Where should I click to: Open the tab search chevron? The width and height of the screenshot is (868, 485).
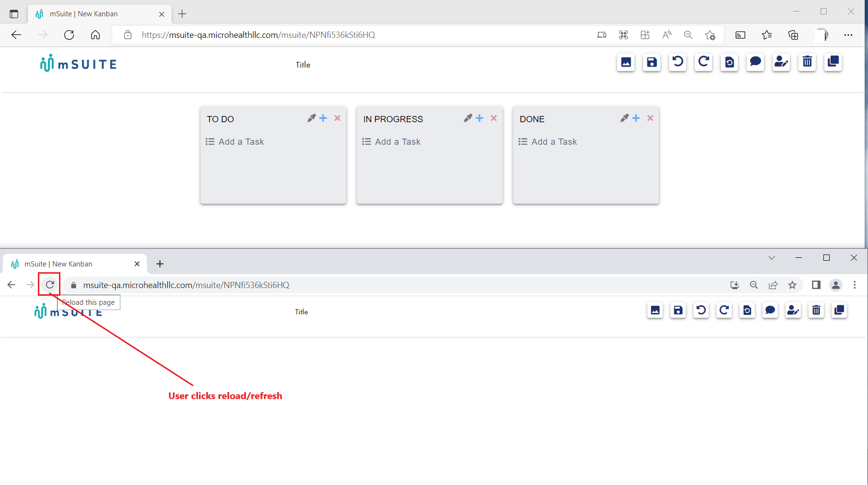[772, 257]
